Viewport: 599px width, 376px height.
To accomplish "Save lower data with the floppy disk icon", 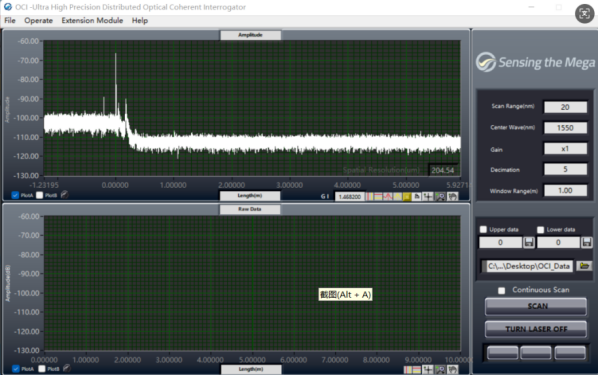I will click(587, 242).
